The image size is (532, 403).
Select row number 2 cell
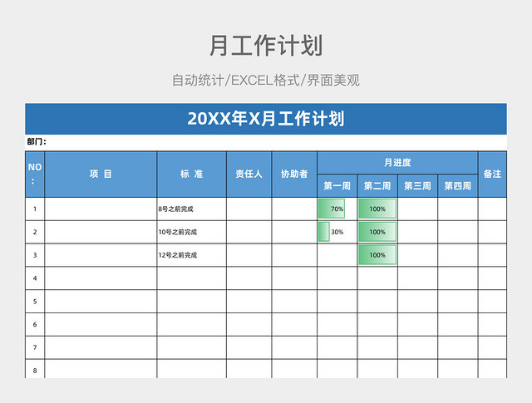pos(35,232)
